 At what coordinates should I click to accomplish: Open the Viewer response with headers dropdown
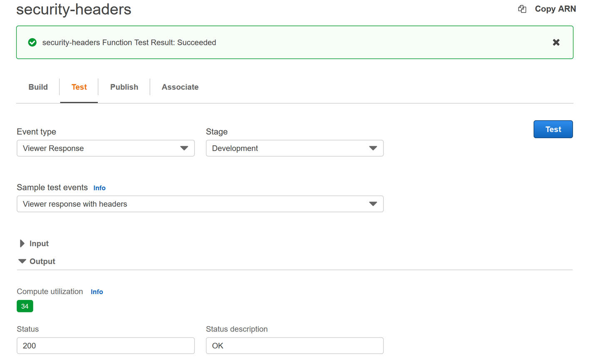[200, 204]
